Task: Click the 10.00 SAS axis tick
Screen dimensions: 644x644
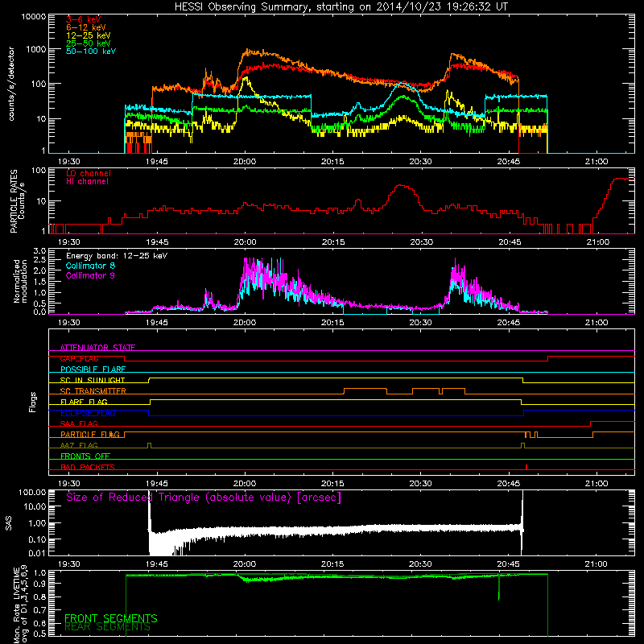Action: click(x=35, y=507)
